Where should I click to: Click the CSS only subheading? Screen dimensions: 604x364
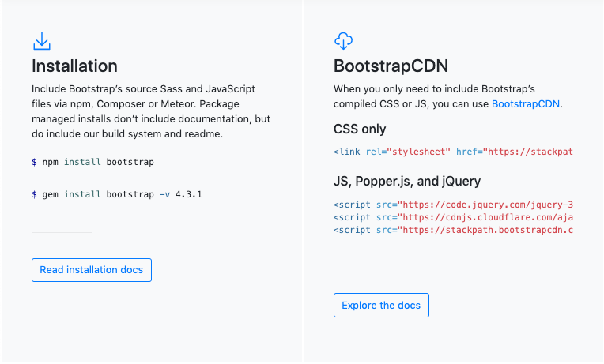click(360, 129)
